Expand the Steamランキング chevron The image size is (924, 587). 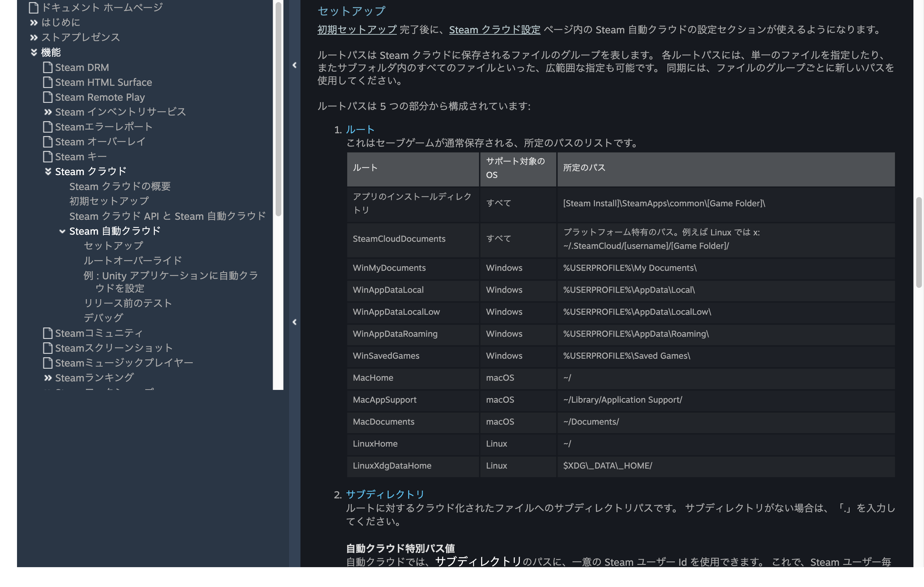[48, 378]
